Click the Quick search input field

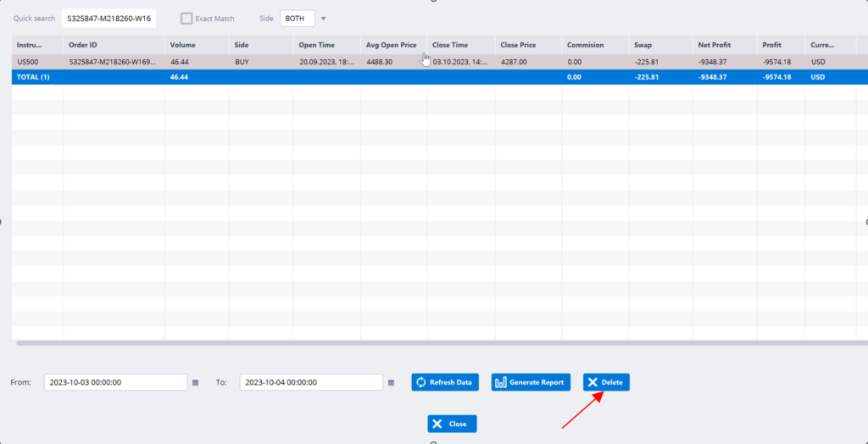pos(108,19)
